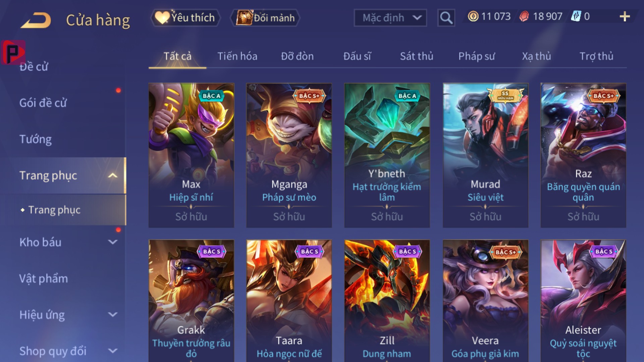Image resolution: width=644 pixels, height=362 pixels.
Task: Select Veera Góa phụ giả kim card
Action: point(485,301)
